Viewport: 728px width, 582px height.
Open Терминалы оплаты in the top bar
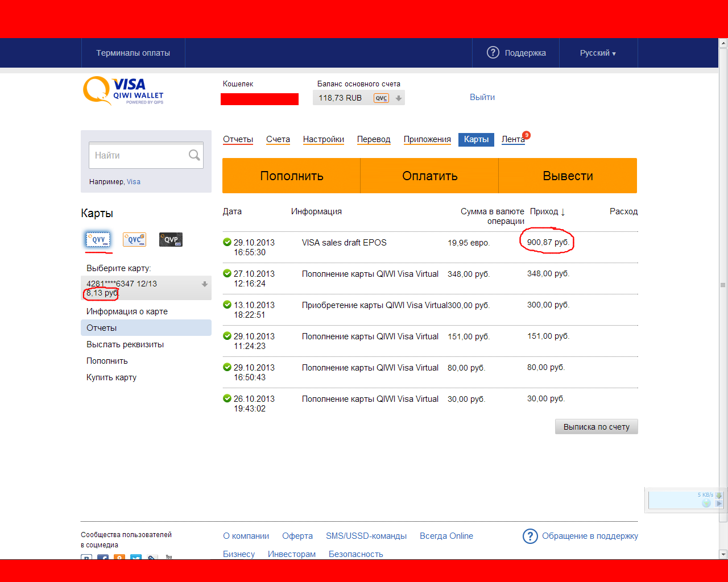(133, 53)
